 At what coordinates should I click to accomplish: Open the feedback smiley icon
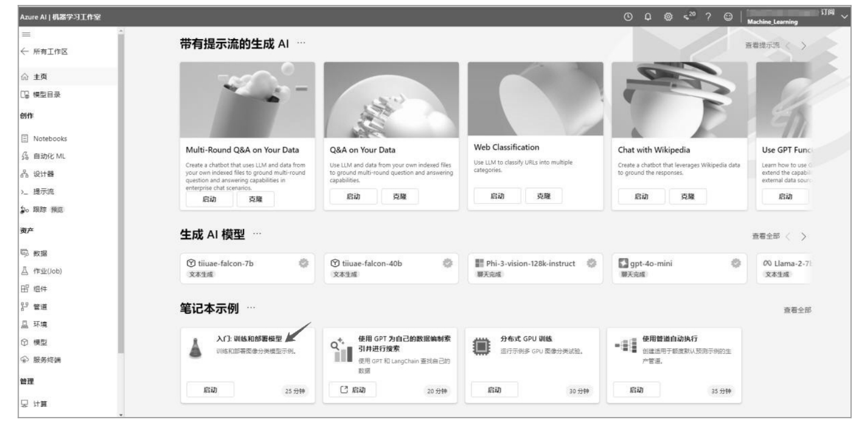pyautogui.click(x=728, y=17)
